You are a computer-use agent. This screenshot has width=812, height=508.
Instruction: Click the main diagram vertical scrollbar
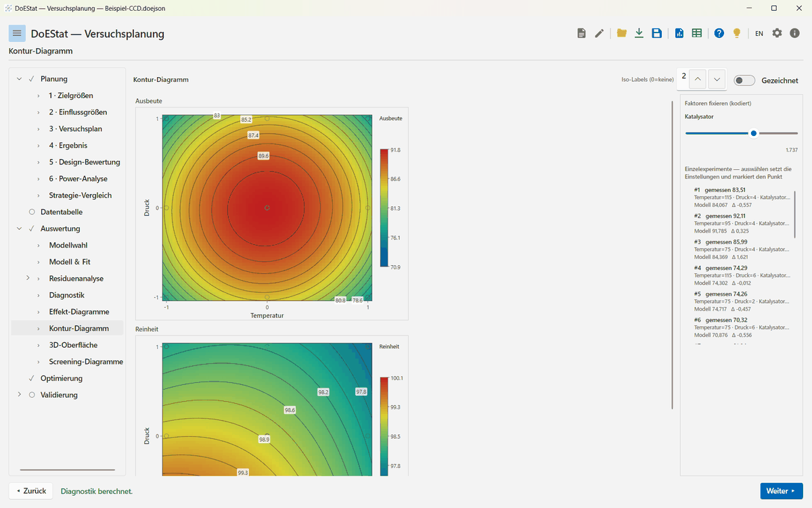[672, 254]
